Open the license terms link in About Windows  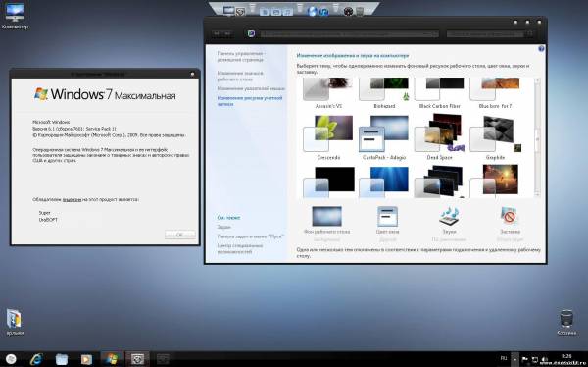click(x=72, y=200)
